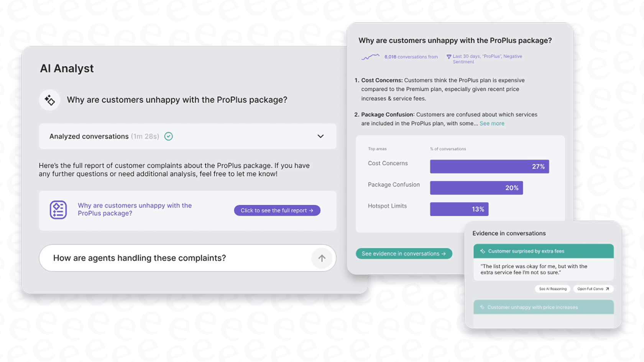Click the upward send arrow in the message field
This screenshot has height=362, width=644.
tap(322, 258)
